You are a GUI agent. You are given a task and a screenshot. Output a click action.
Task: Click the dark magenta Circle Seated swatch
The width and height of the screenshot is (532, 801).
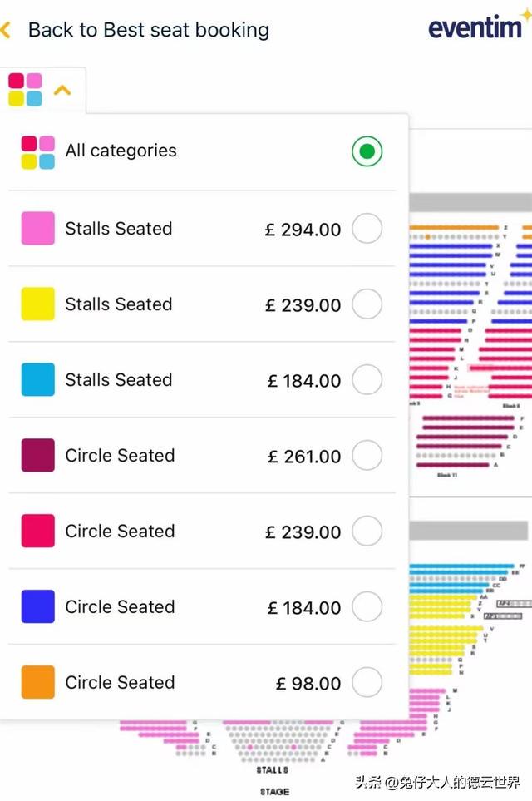(x=38, y=456)
